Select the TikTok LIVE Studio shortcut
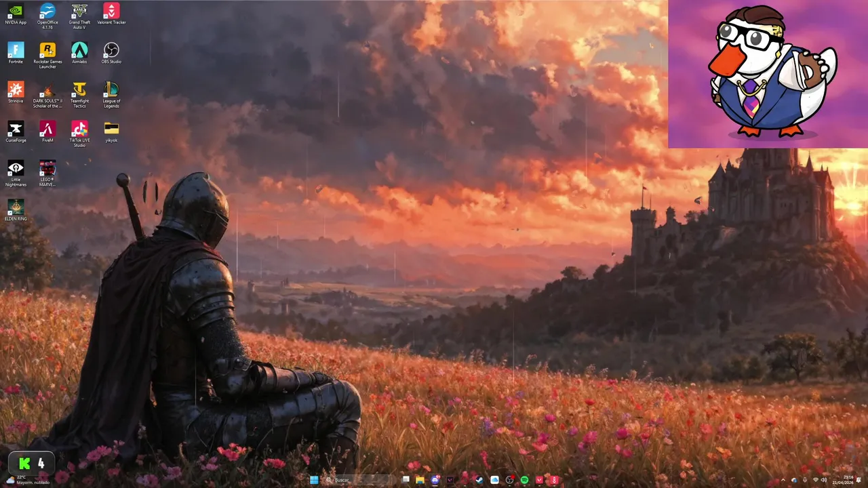 (79, 134)
